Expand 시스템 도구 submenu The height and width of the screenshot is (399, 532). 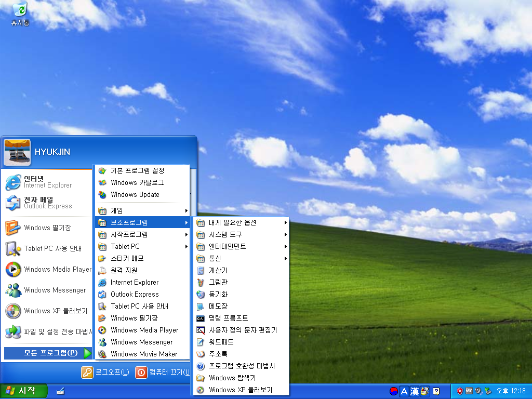tap(241, 234)
